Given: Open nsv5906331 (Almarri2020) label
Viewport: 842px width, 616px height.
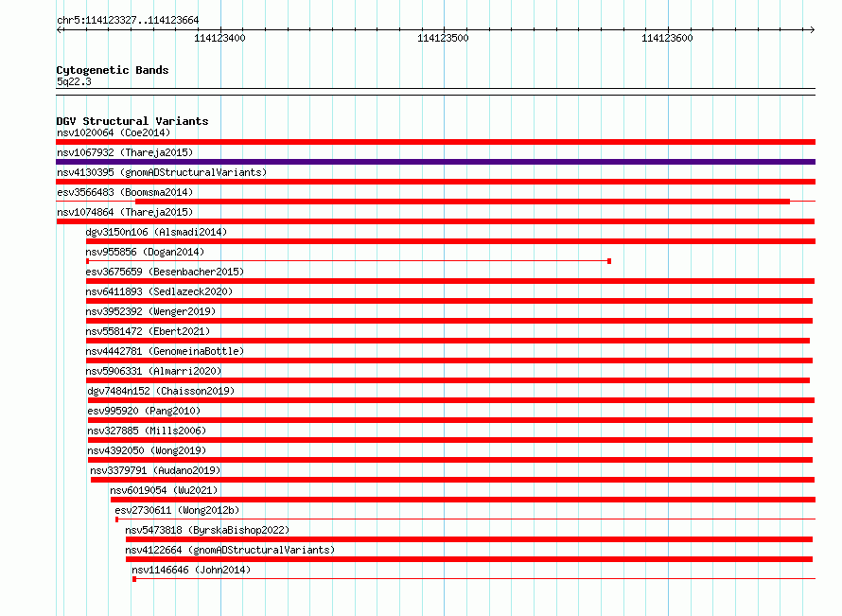Looking at the screenshot, I should pyautogui.click(x=153, y=371).
